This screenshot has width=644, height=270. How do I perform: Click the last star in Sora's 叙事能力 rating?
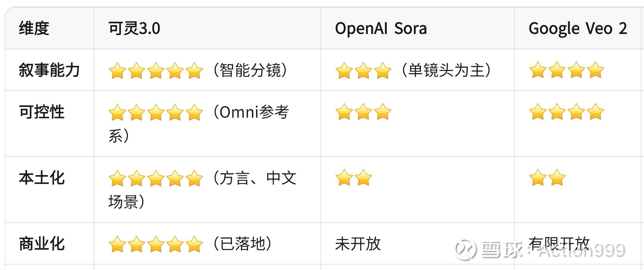tap(382, 71)
